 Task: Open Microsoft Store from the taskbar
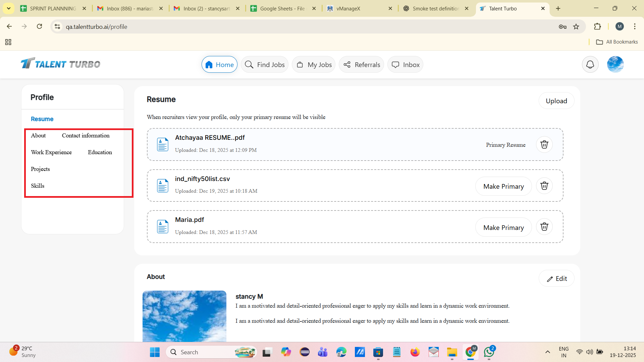378,352
